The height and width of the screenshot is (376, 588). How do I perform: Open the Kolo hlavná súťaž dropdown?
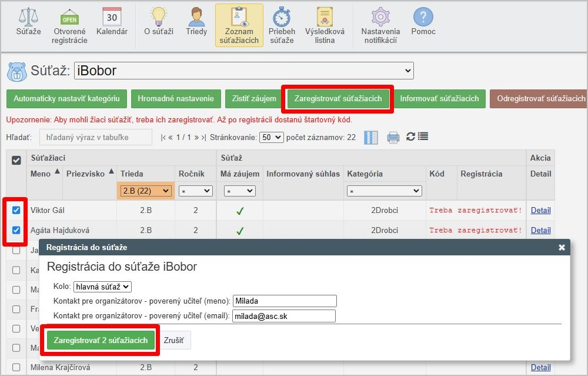click(102, 287)
